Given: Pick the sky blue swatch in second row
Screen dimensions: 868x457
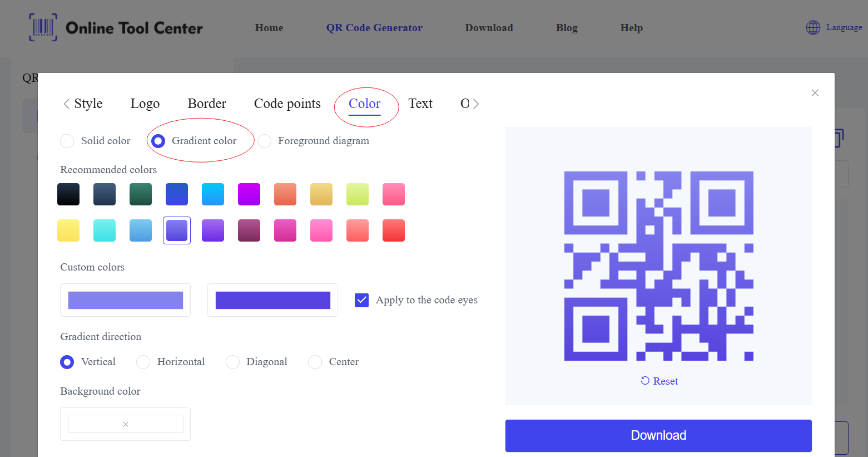Looking at the screenshot, I should pyautogui.click(x=141, y=230).
